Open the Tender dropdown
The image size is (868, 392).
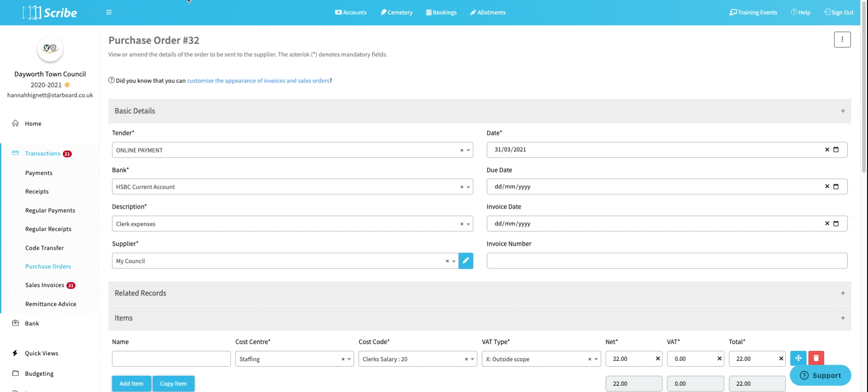[468, 150]
